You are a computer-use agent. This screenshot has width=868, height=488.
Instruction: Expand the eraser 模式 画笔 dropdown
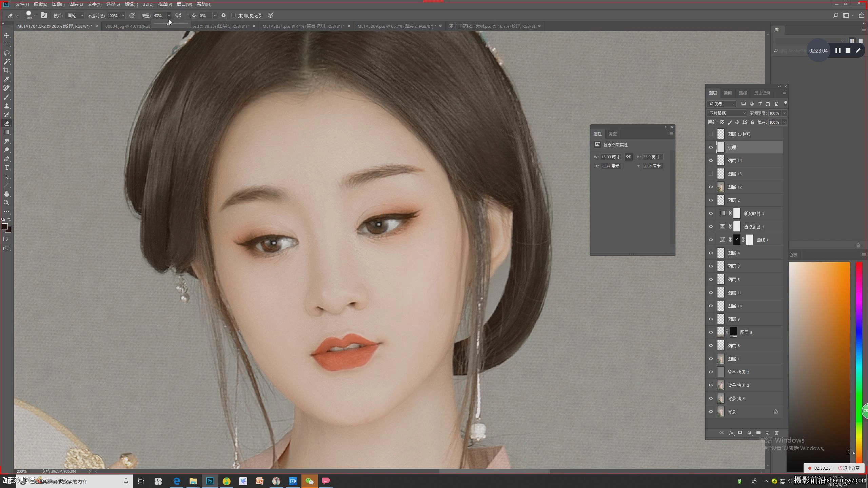[75, 16]
